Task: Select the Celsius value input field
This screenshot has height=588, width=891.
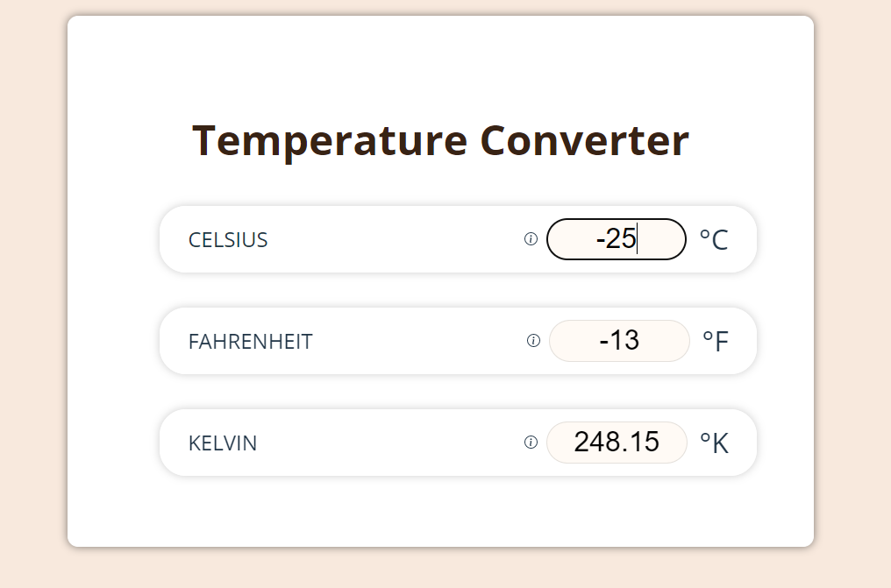Action: pos(616,238)
